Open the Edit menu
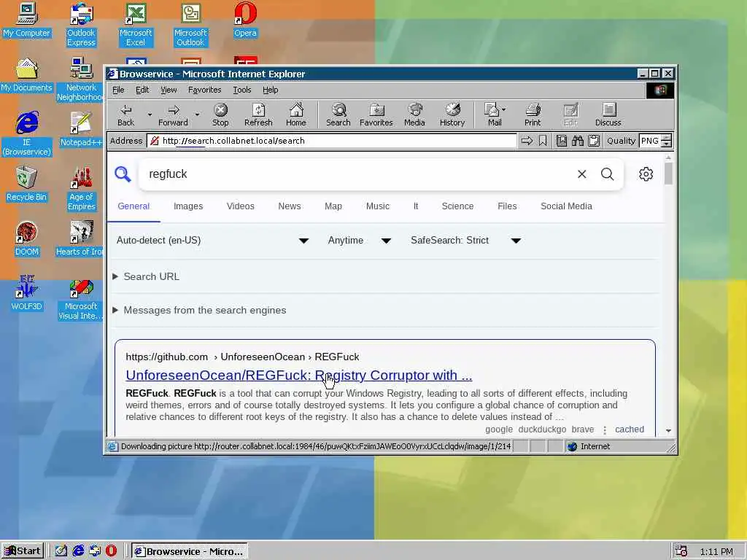This screenshot has width=747, height=560. click(142, 90)
